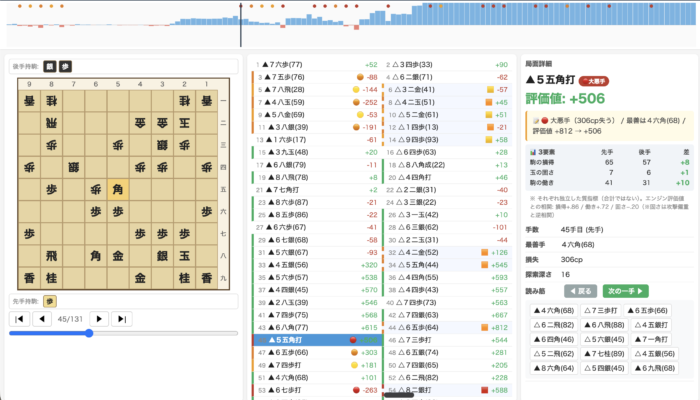Skip to the final move

(122, 319)
